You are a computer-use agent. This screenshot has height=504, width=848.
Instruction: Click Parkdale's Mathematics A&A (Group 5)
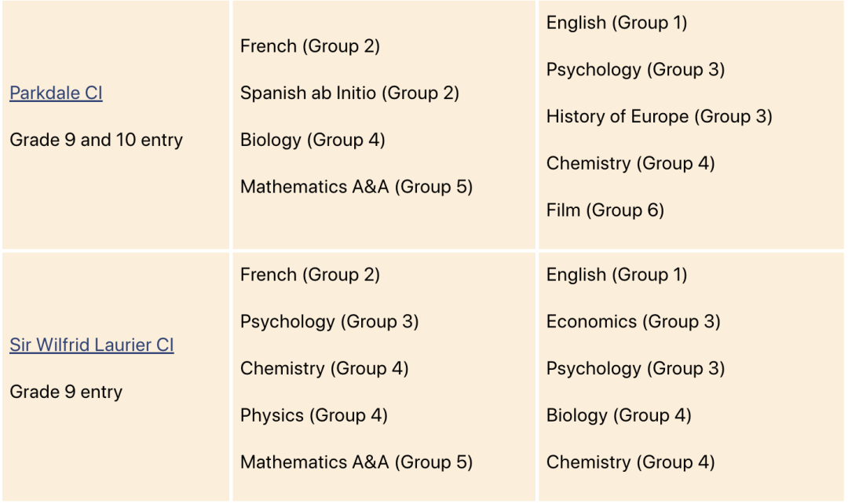coord(356,187)
